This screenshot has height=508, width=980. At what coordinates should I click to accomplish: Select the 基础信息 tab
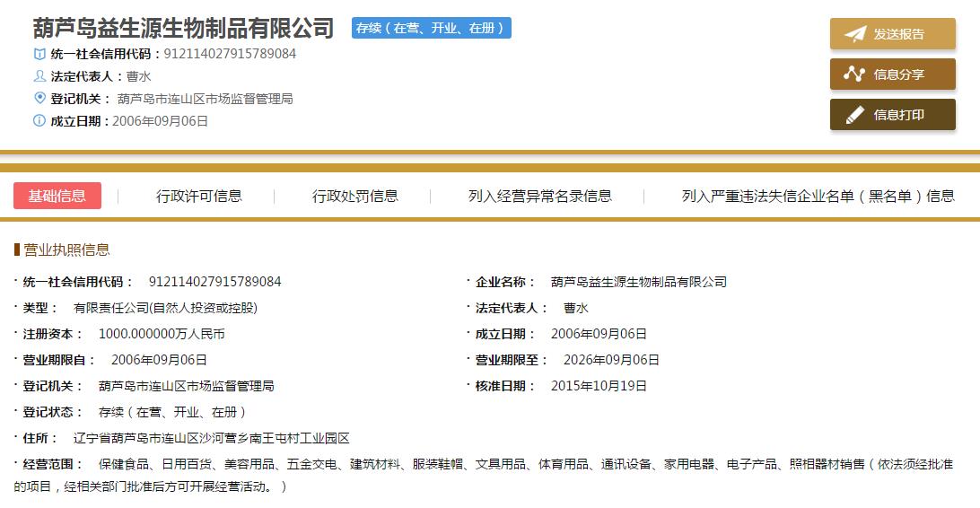57,196
